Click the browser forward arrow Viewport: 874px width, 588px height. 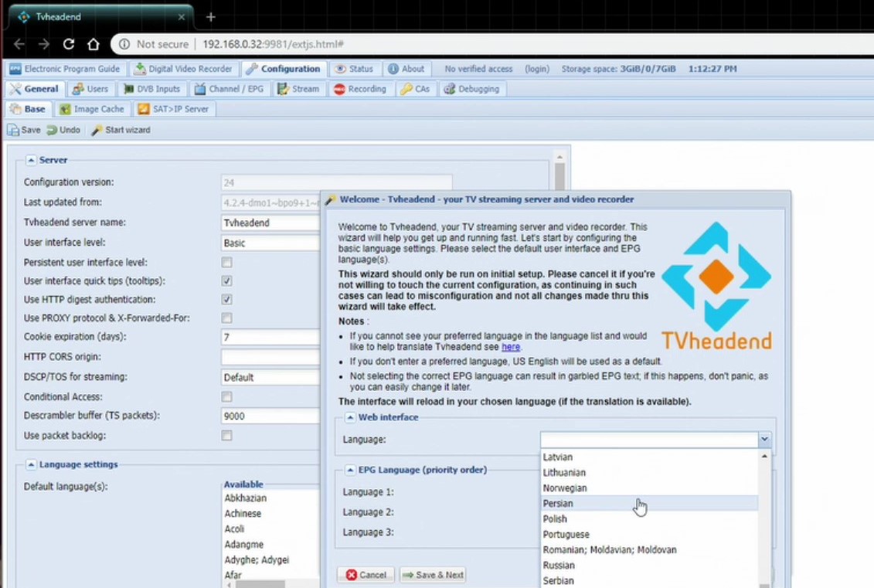(x=44, y=44)
